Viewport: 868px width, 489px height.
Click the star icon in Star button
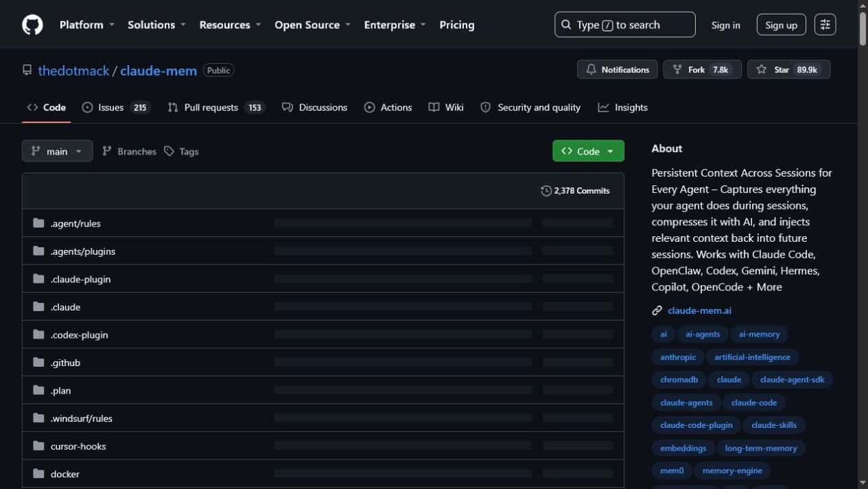(762, 69)
